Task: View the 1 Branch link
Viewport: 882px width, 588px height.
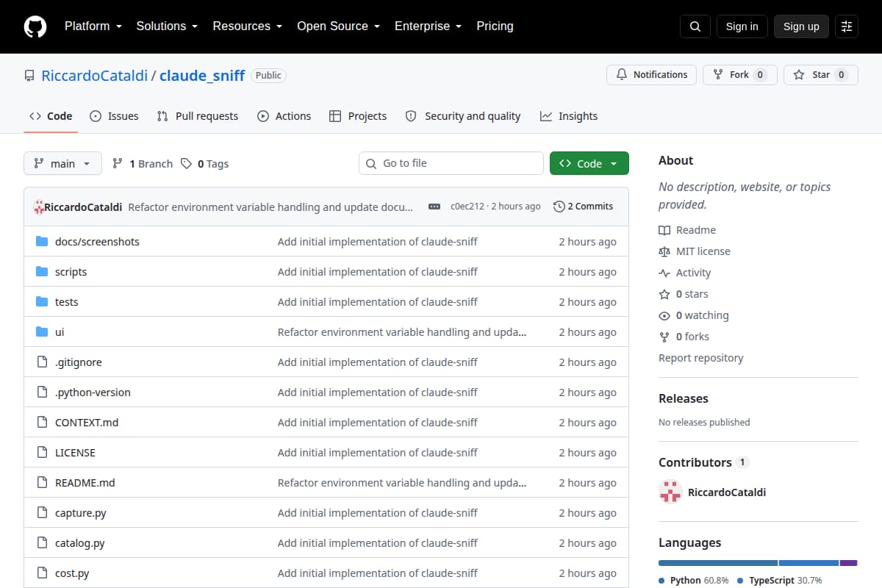Action: point(143,164)
